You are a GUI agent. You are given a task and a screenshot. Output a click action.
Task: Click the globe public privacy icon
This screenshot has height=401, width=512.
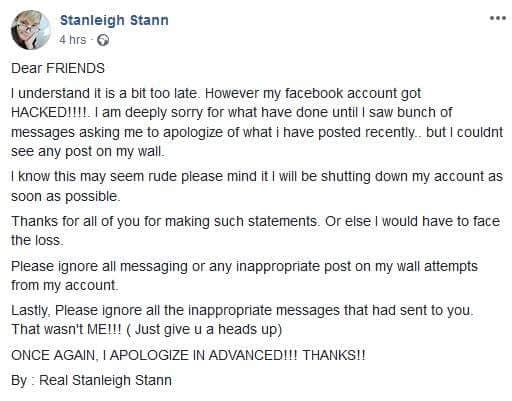(x=103, y=40)
